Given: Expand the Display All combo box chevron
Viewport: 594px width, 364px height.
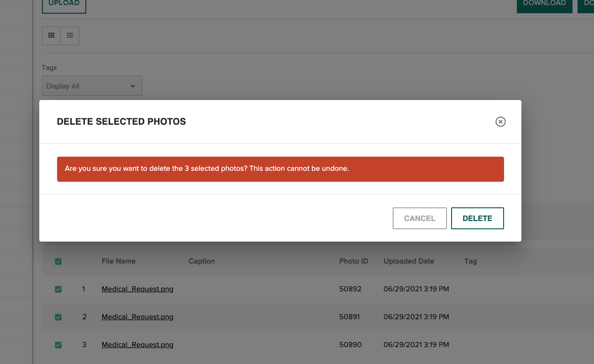Looking at the screenshot, I should pos(132,86).
